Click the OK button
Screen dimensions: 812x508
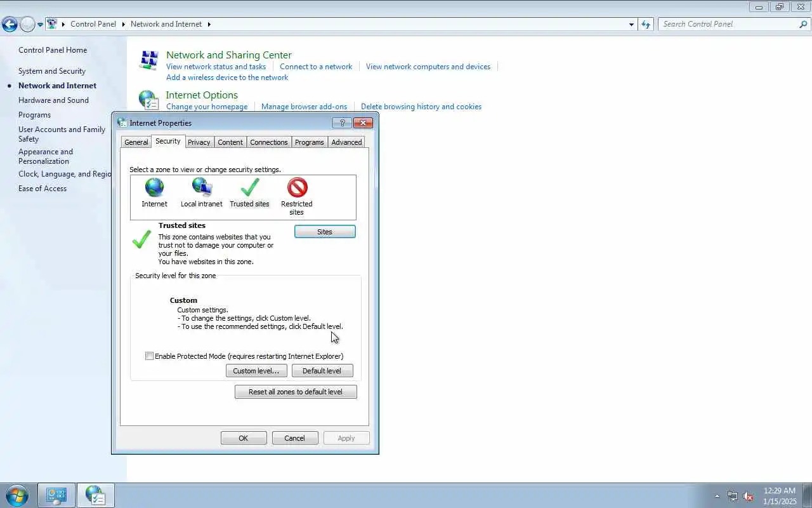244,438
